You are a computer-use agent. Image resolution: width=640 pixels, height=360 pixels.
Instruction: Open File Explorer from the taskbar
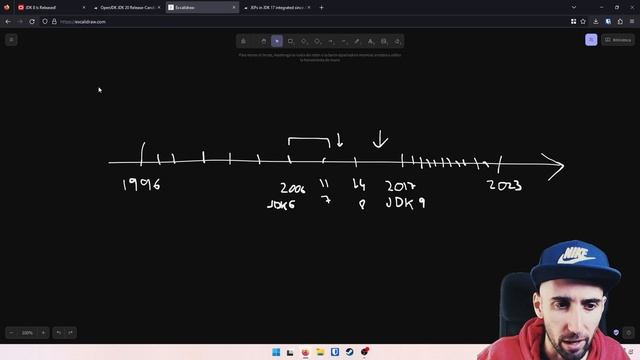(x=320, y=352)
